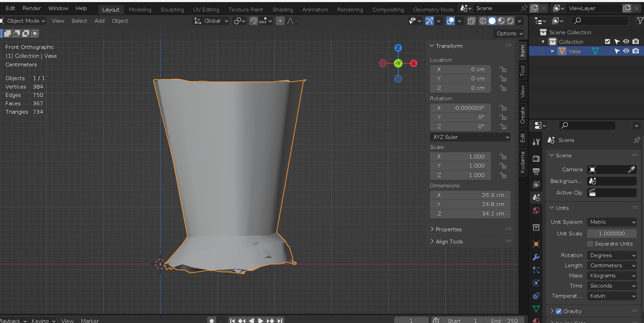The width and height of the screenshot is (644, 323).
Task: Click the Scale X 1.000 field
Action: click(460, 156)
